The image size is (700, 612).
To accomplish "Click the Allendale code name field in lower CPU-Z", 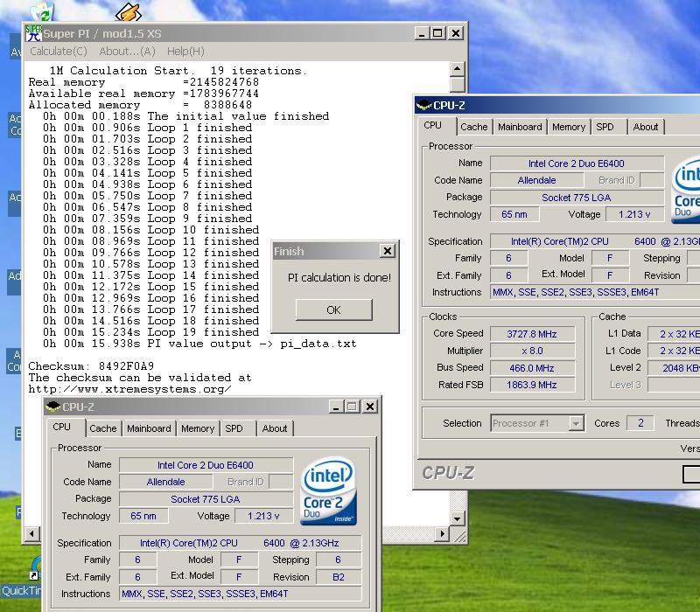I will [165, 482].
